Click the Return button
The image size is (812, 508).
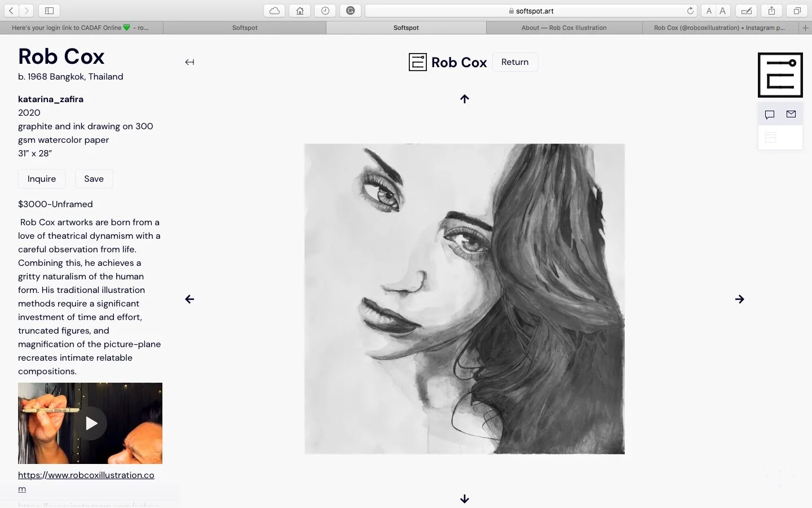click(x=515, y=62)
